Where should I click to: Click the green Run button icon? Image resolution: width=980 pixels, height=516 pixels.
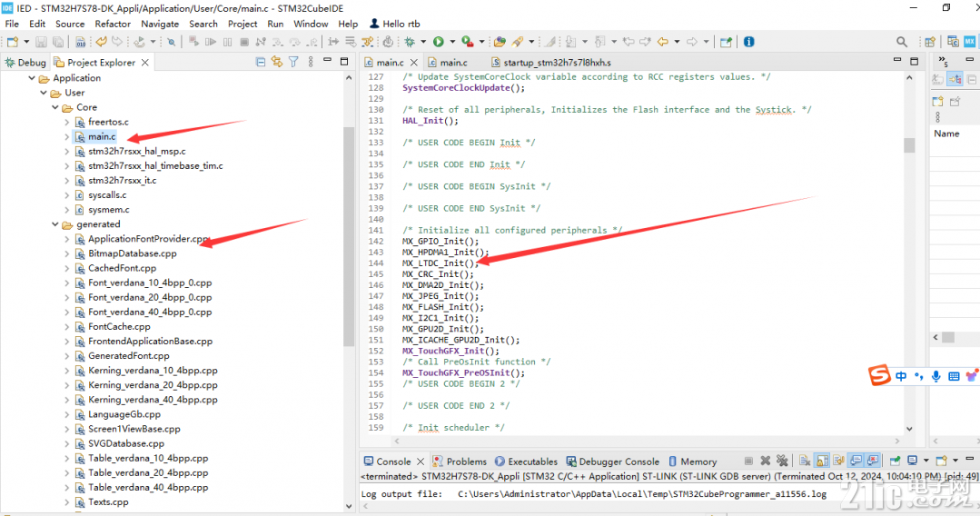point(439,42)
